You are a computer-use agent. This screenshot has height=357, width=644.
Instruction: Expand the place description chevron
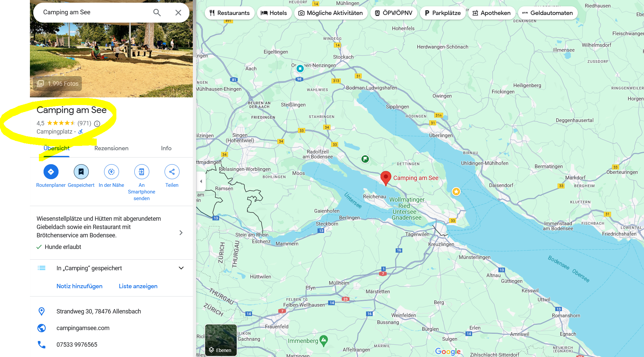tap(181, 233)
